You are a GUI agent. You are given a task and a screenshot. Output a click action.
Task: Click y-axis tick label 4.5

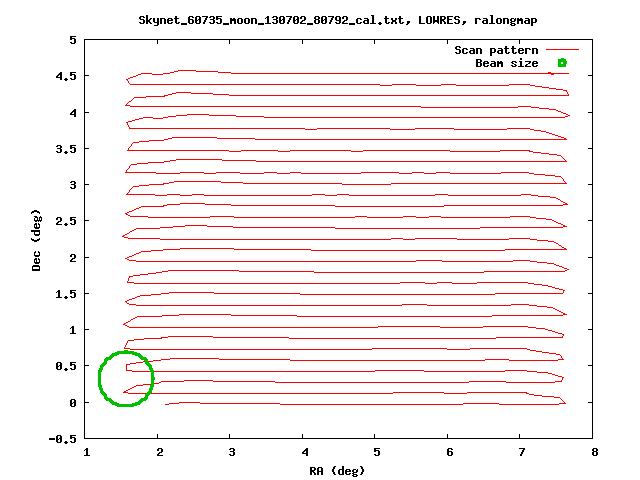coord(66,76)
